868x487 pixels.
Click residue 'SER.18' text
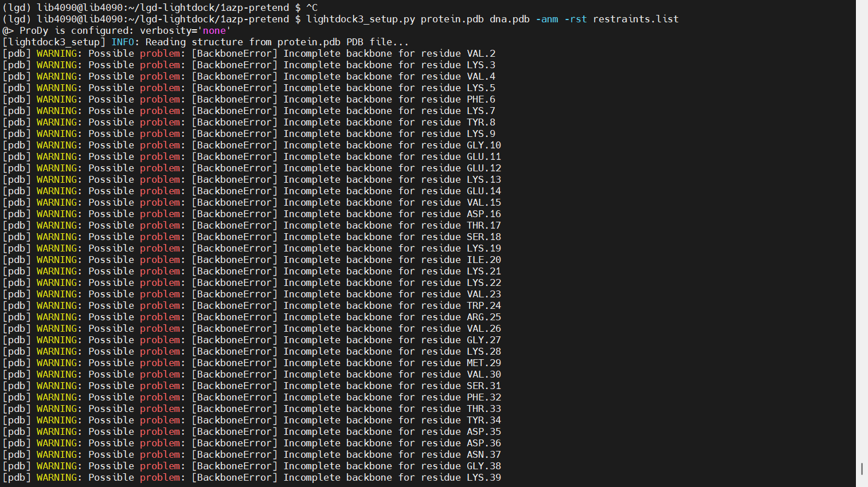click(x=484, y=237)
